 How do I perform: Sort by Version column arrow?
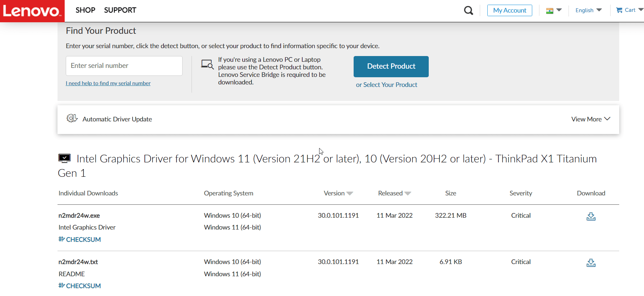(350, 193)
